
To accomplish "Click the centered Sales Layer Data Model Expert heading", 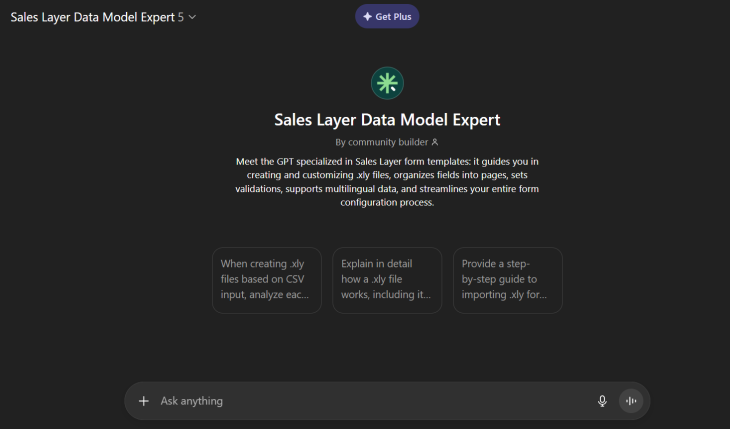I will (x=387, y=120).
